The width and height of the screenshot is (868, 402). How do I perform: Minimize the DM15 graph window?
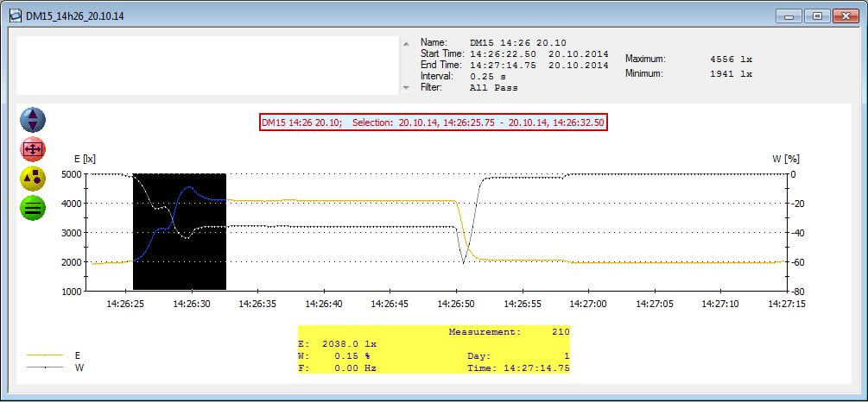pos(789,16)
